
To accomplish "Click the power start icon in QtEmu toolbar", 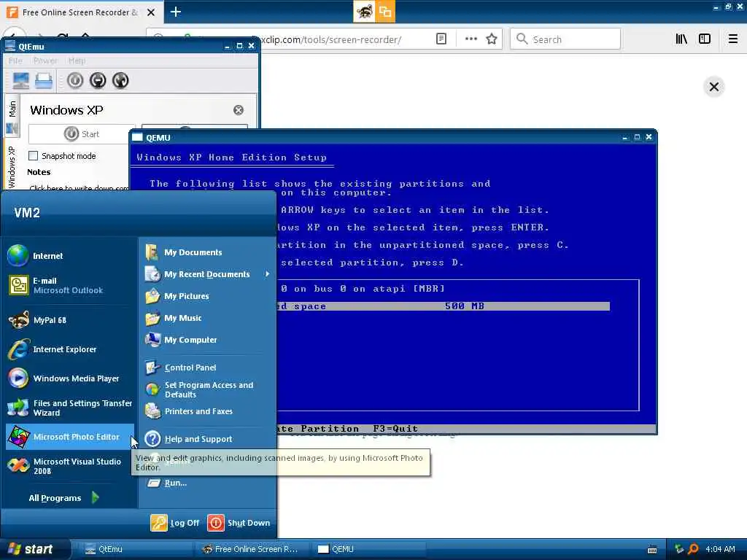I will pyautogui.click(x=75, y=80).
